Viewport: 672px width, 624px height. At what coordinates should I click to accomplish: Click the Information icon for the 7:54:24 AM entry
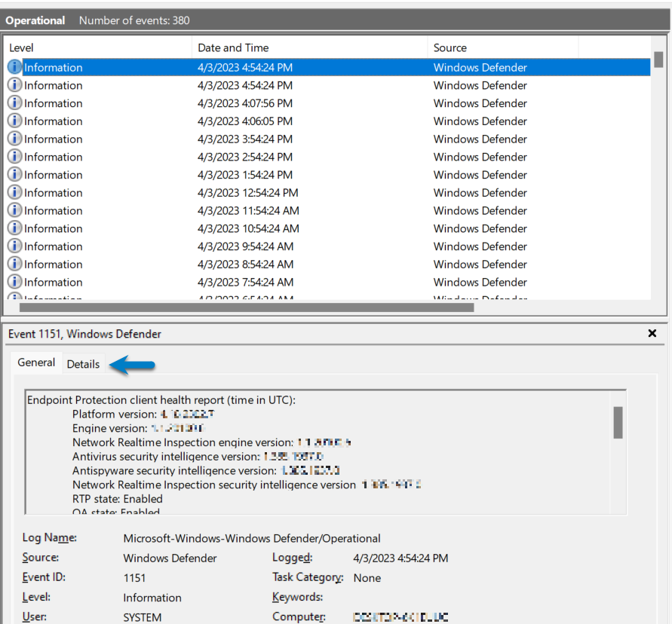(x=14, y=282)
